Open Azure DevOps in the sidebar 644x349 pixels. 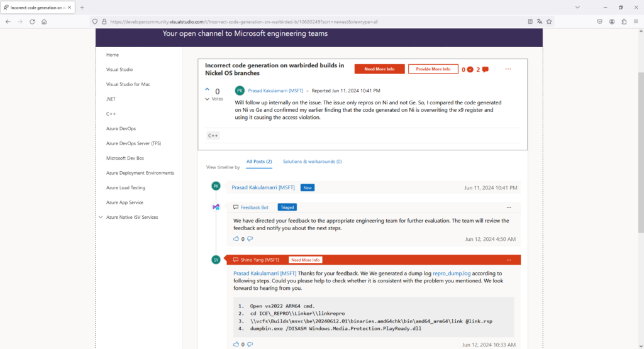(x=121, y=128)
